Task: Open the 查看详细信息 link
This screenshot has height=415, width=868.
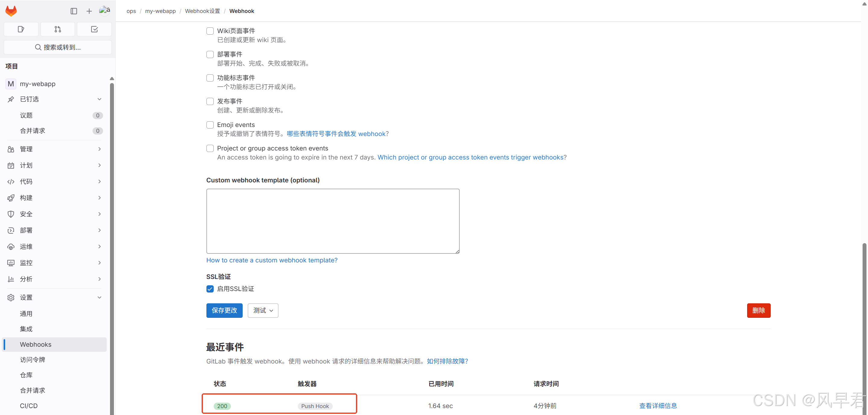Action: click(658, 406)
